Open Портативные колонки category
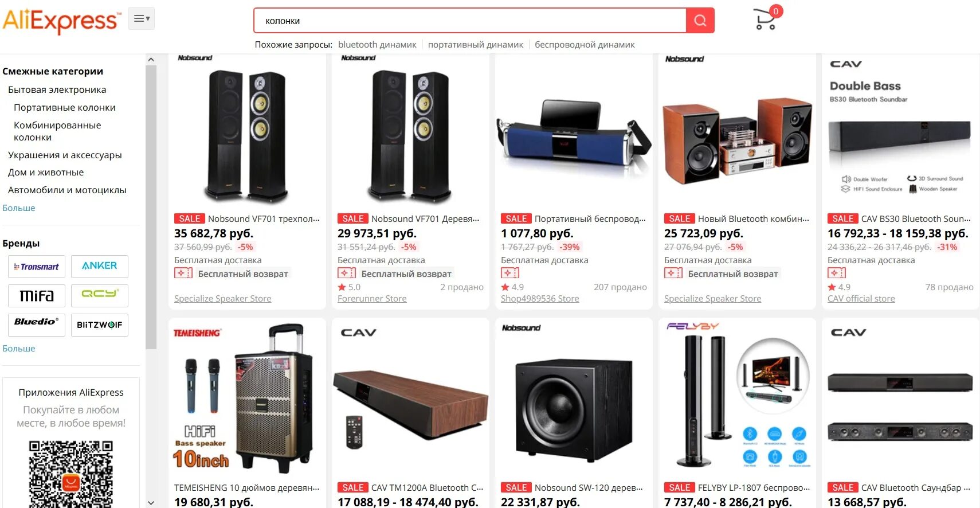 [x=65, y=108]
